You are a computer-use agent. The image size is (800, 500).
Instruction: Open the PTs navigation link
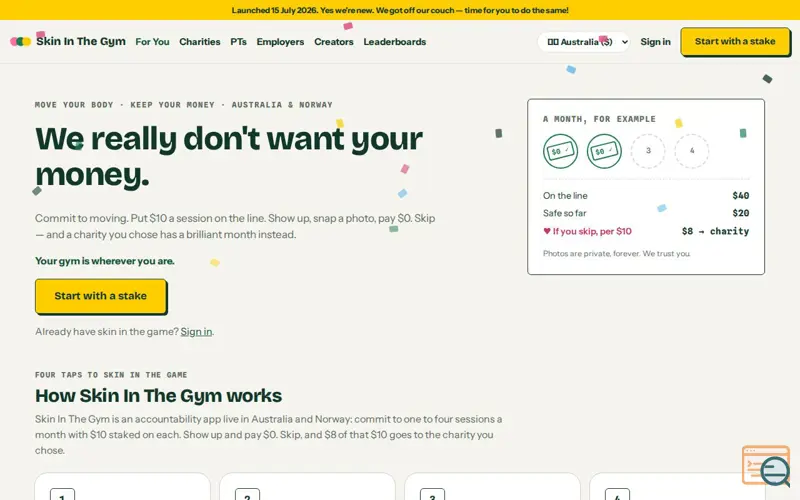pyautogui.click(x=238, y=42)
